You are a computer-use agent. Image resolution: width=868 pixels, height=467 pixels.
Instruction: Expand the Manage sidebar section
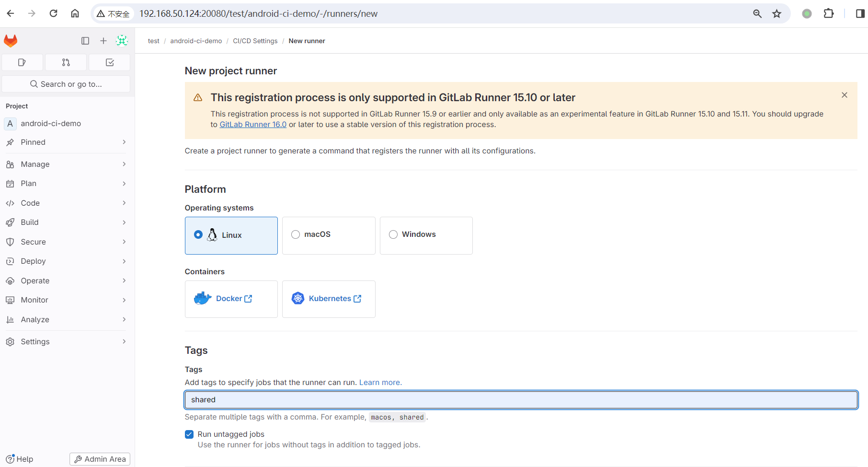(x=35, y=164)
